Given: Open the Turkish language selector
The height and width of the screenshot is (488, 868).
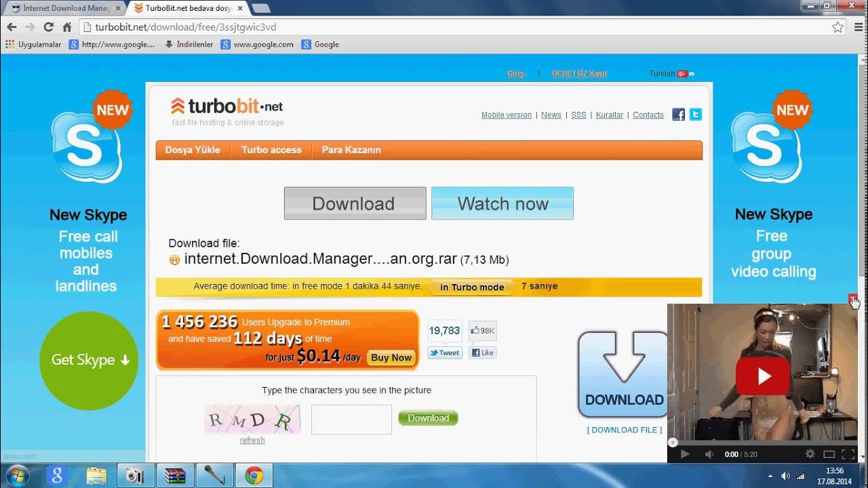Looking at the screenshot, I should (671, 73).
